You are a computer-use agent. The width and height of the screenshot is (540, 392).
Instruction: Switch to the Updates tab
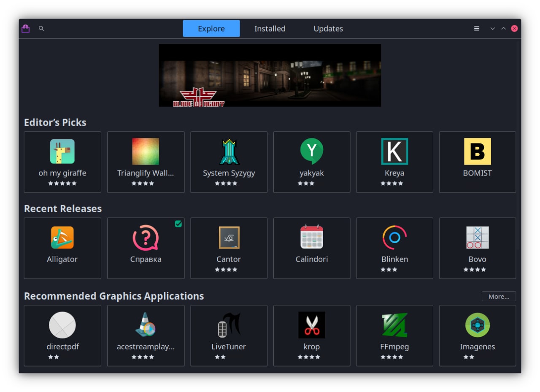tap(328, 29)
